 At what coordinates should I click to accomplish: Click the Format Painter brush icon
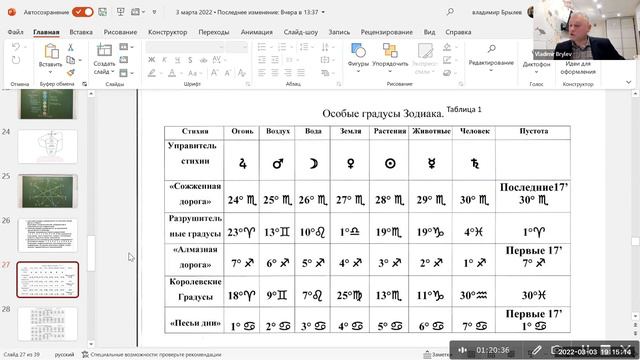(x=71, y=73)
